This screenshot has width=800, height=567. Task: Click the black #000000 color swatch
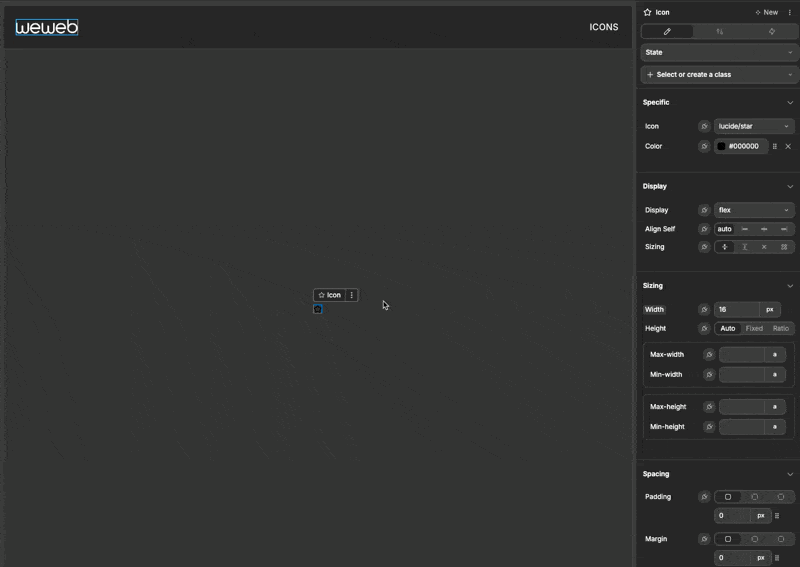point(721,147)
